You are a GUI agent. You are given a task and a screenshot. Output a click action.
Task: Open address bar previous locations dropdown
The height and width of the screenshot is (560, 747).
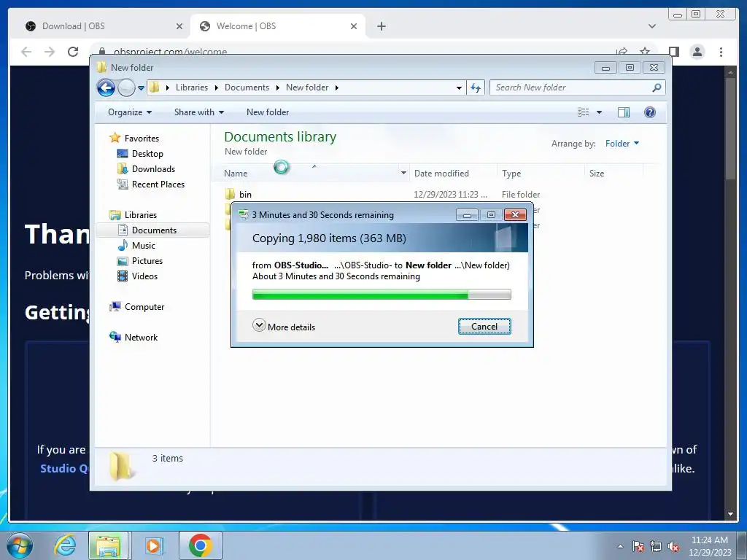coord(459,88)
